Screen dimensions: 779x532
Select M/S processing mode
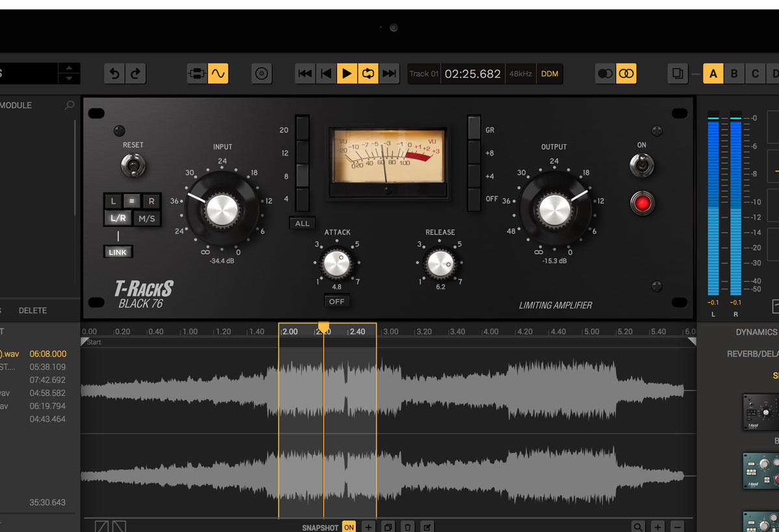point(147,219)
